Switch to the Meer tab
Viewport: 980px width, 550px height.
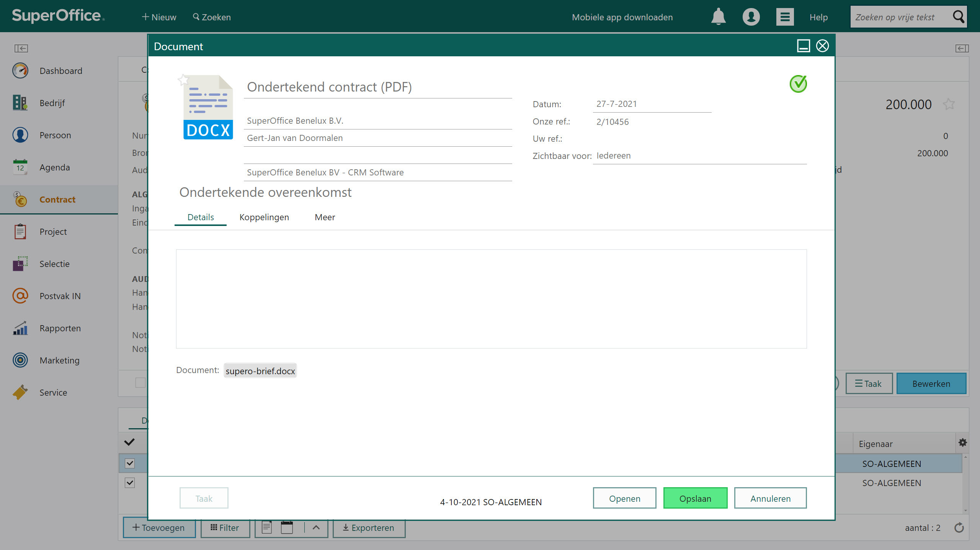coord(325,217)
